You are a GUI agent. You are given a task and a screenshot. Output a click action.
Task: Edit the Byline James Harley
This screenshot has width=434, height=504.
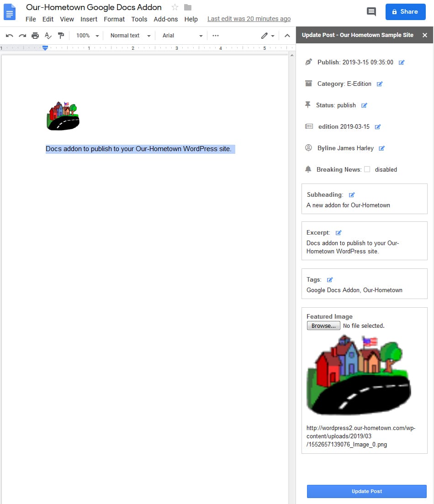pyautogui.click(x=381, y=148)
